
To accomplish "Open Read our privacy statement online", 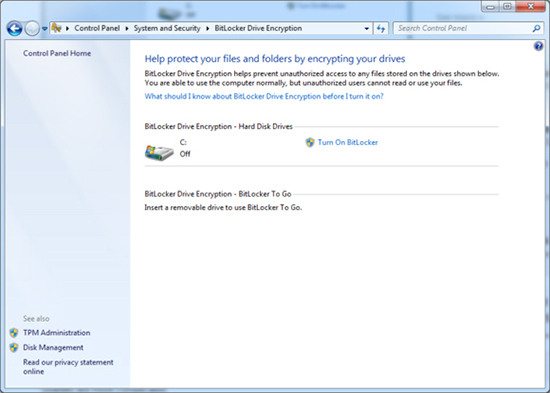I will 68,367.
